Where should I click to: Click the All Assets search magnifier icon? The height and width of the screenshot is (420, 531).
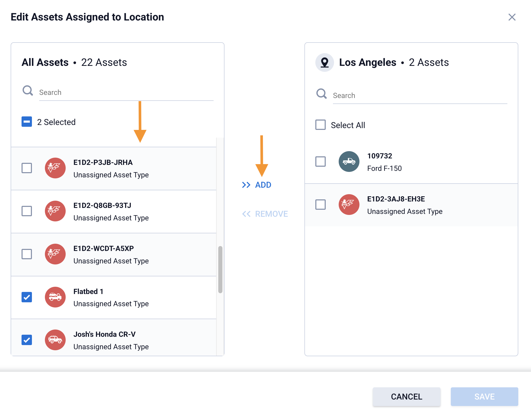(x=28, y=91)
